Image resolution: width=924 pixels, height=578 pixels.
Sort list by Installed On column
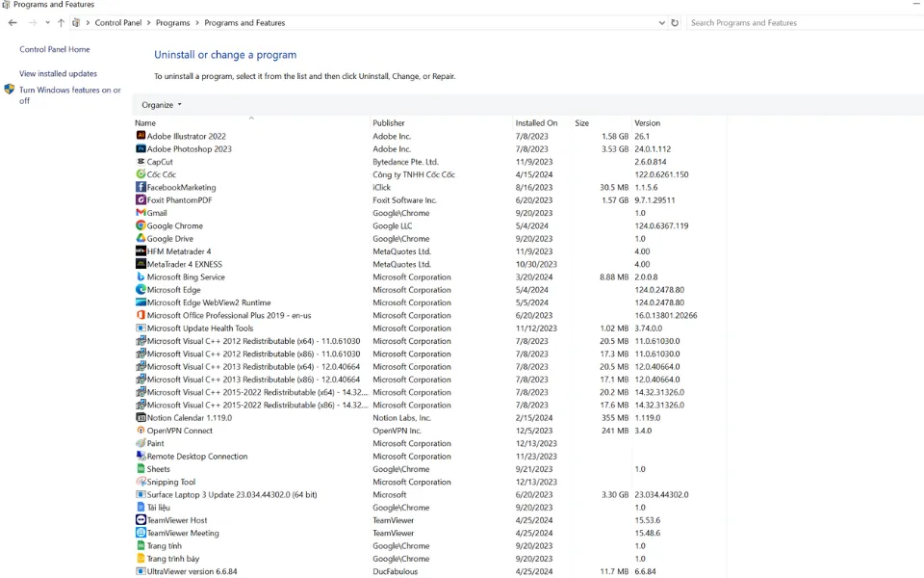coord(536,123)
